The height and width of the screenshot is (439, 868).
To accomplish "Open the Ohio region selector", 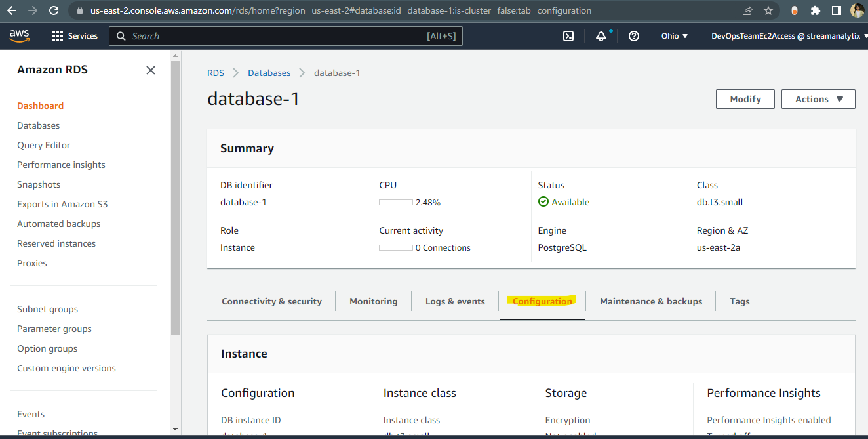I will point(673,36).
